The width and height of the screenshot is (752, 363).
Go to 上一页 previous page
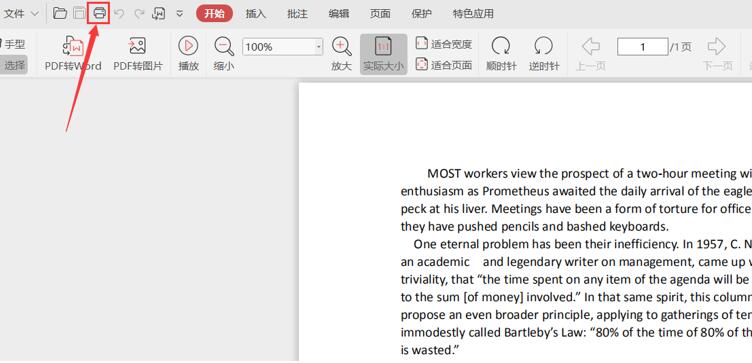coord(590,54)
